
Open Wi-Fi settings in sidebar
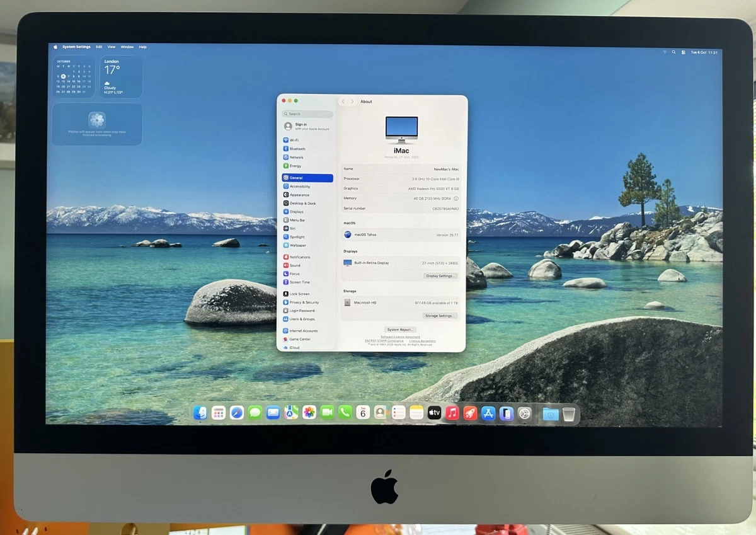307,140
